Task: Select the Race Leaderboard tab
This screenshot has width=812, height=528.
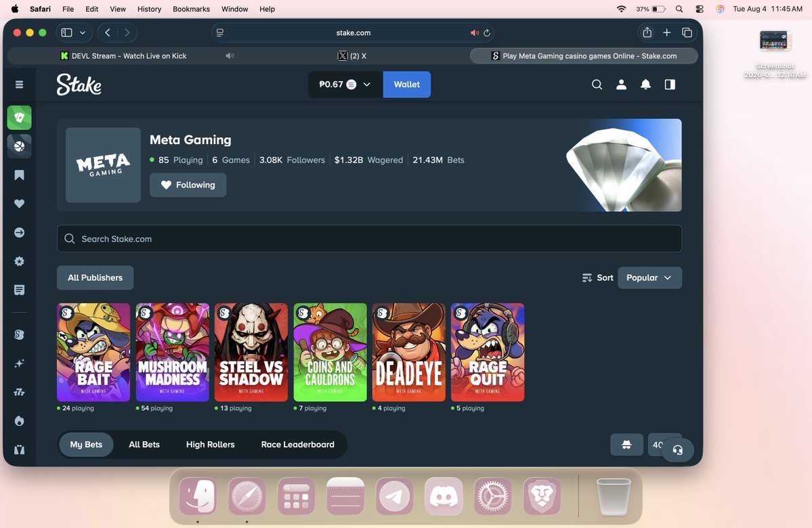Action: 298,445
